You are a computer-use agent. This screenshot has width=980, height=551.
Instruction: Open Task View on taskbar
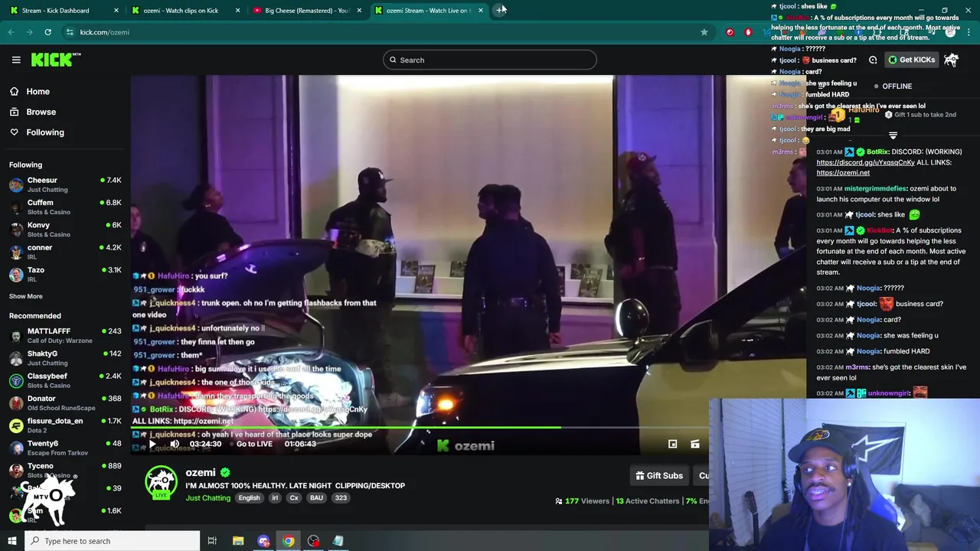click(x=212, y=541)
